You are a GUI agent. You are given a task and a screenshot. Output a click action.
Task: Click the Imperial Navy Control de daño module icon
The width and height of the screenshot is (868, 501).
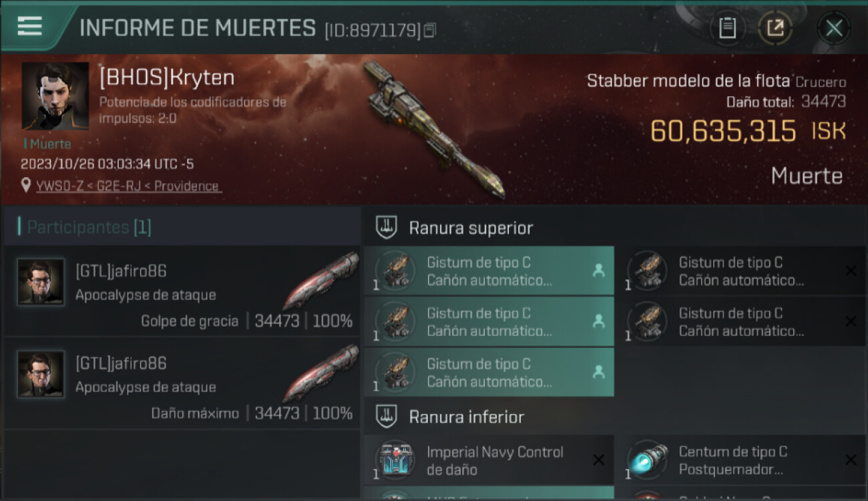pyautogui.click(x=395, y=460)
